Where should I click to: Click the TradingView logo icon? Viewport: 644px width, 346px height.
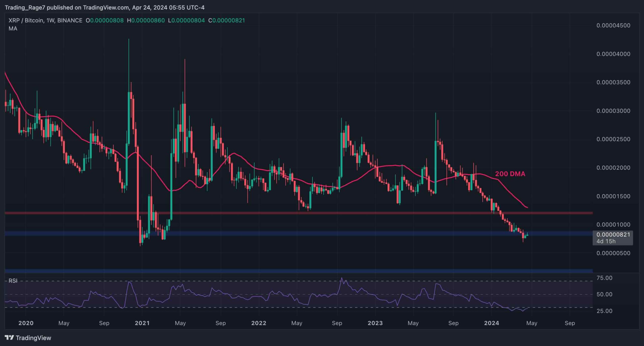point(9,337)
